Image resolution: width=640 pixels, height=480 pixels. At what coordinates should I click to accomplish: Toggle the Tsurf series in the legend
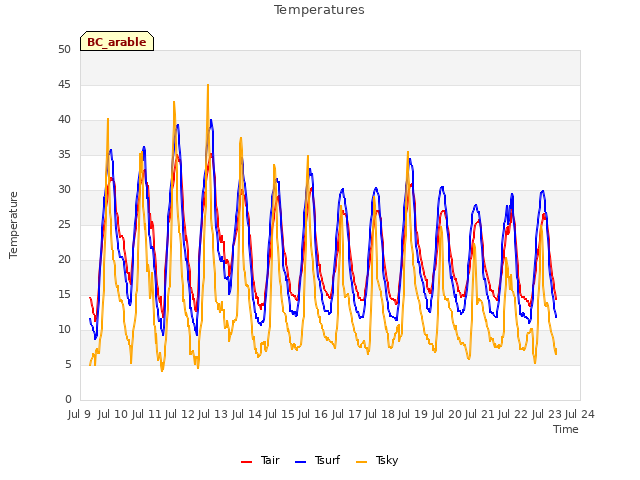[317, 460]
